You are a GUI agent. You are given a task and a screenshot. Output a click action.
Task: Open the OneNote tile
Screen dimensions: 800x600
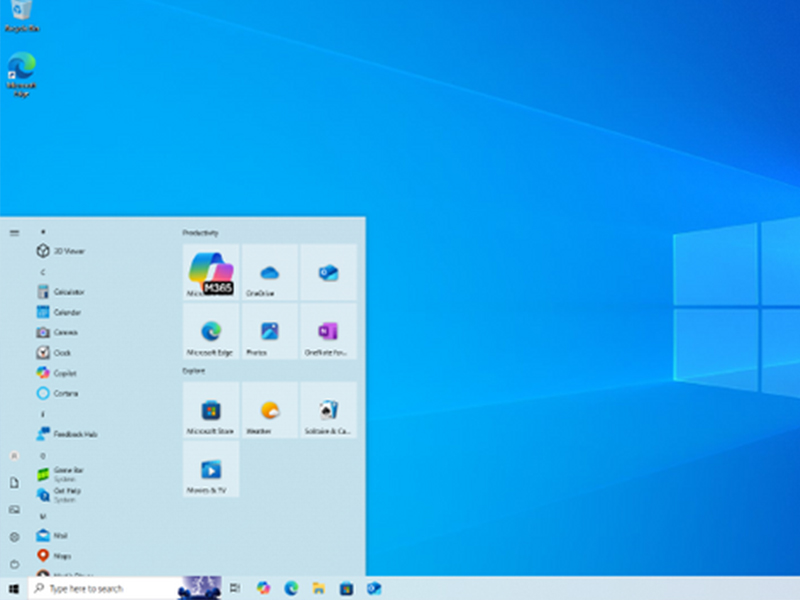click(x=329, y=331)
